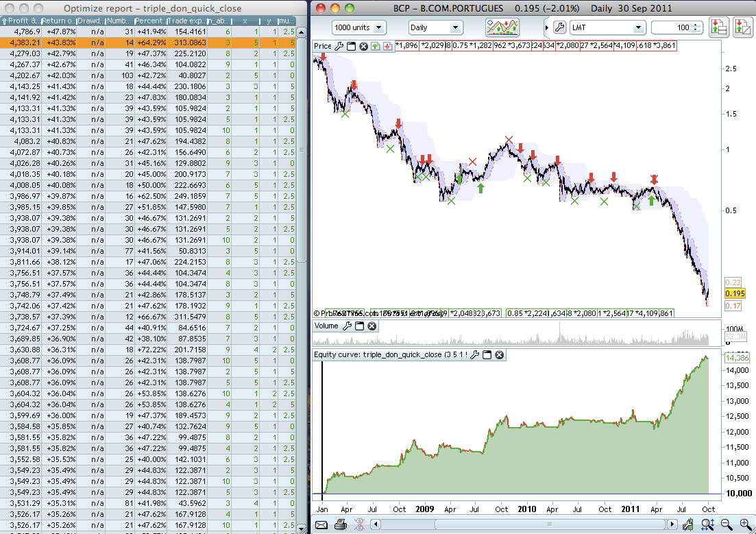756x534 pixels.
Task: Open the LMT order type dropdown
Action: click(607, 27)
